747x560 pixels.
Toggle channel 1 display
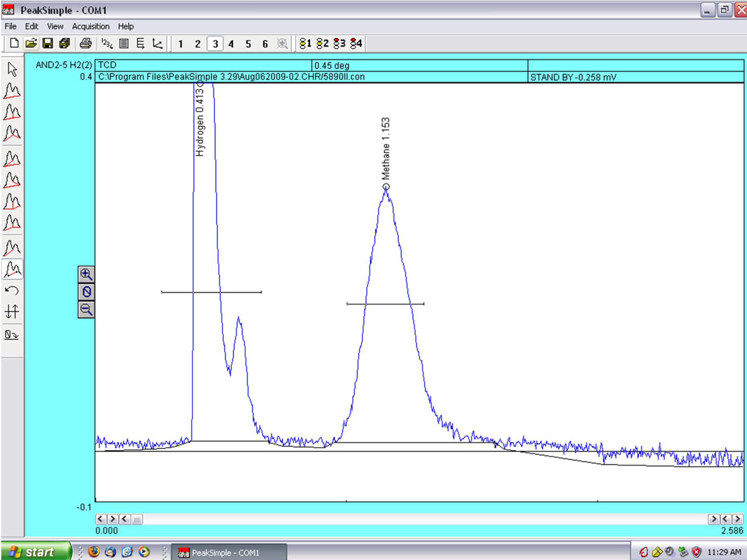point(181,44)
